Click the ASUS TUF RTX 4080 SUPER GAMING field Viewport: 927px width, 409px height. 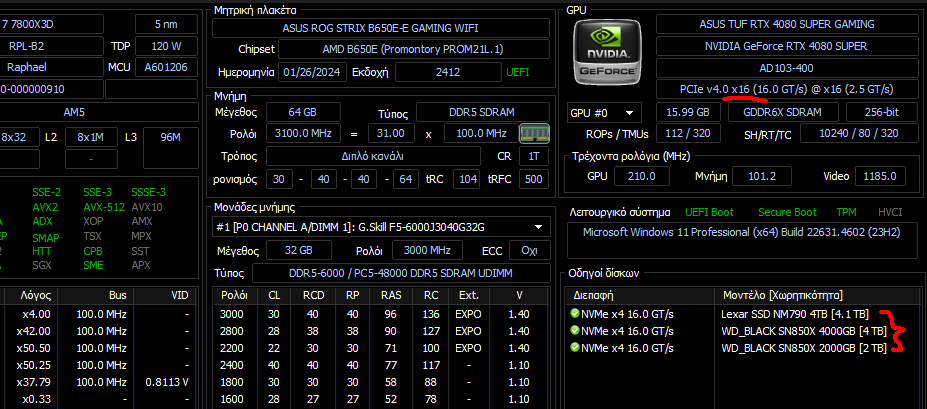point(787,24)
